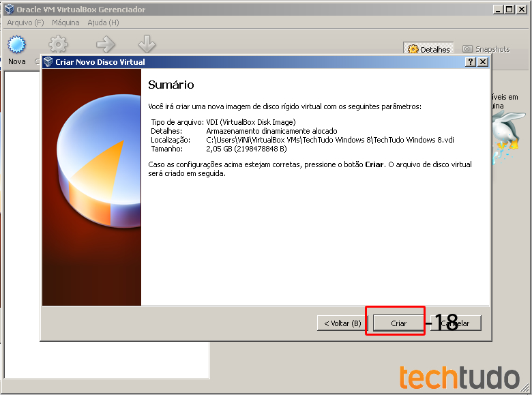Switch to the Detalhes tab

(x=428, y=49)
